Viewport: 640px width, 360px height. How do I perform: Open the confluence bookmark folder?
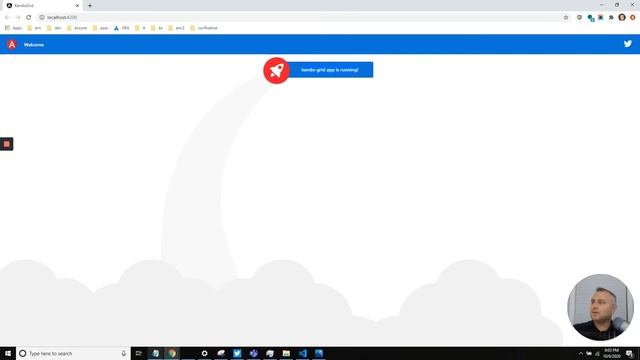tap(204, 28)
